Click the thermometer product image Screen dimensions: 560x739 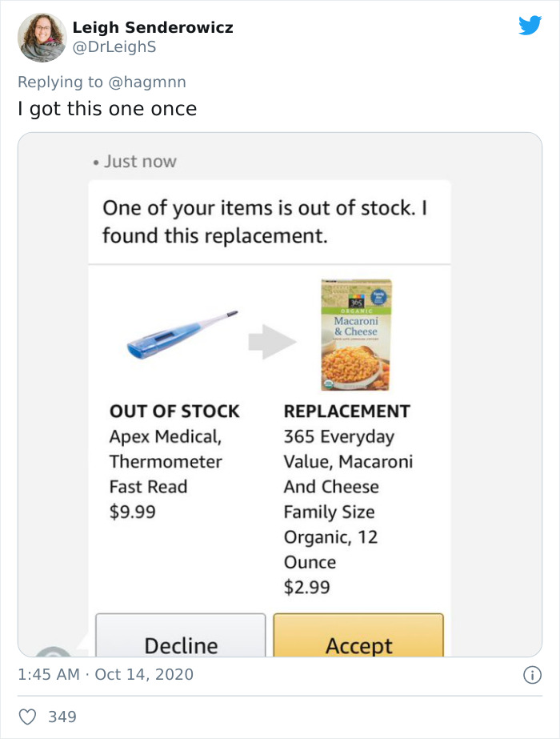182,335
